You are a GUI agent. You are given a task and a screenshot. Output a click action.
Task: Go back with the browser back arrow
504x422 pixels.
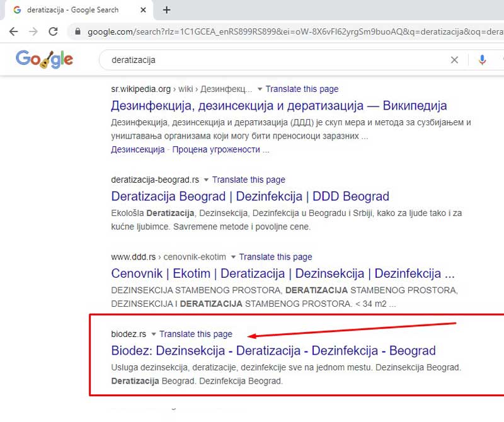pos(13,31)
